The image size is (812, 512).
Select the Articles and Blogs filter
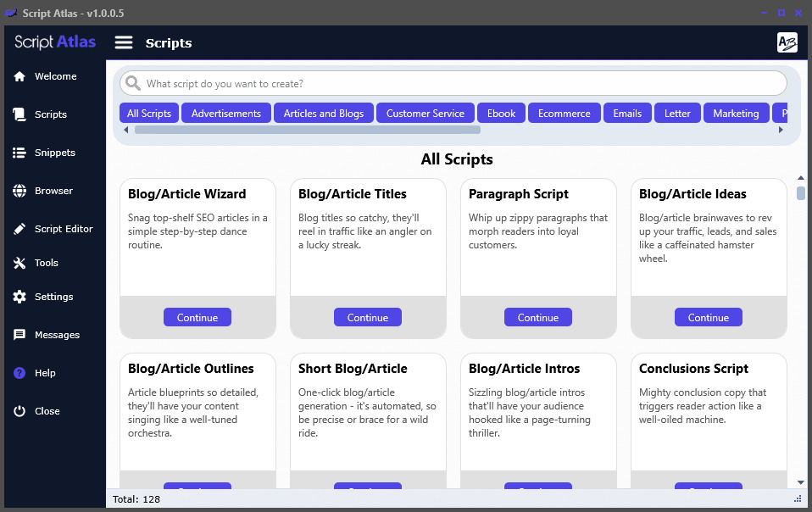(x=323, y=112)
